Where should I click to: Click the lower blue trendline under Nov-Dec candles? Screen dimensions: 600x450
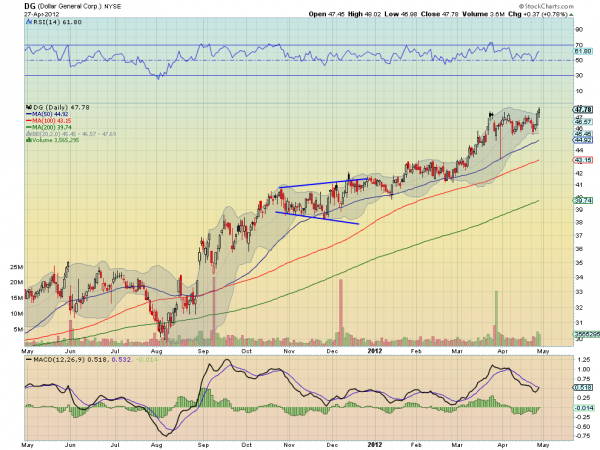pyautogui.click(x=317, y=218)
